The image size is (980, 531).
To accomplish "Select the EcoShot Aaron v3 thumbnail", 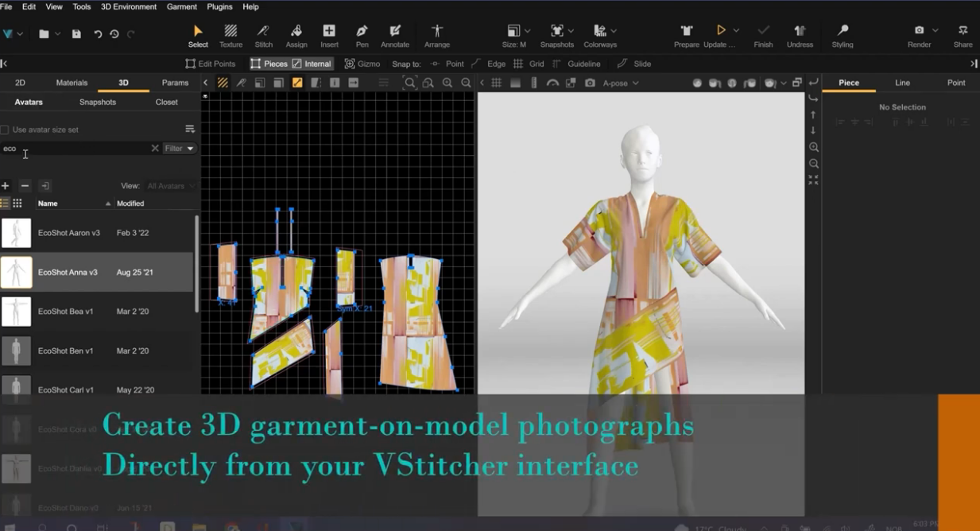I will coord(16,233).
